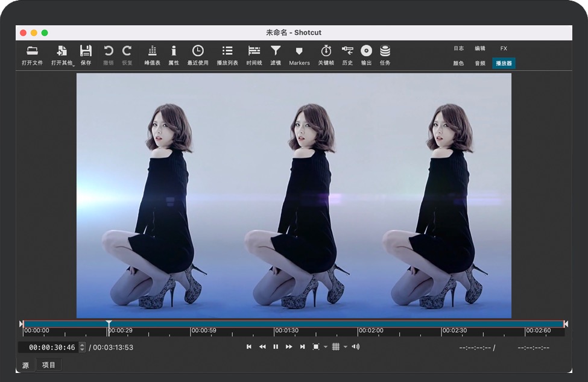Toggle the grid overlay on the player
This screenshot has height=382, width=588.
point(336,346)
